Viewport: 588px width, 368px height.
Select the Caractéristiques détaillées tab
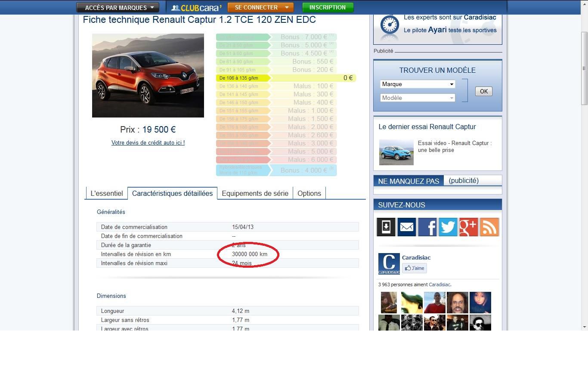(x=172, y=193)
